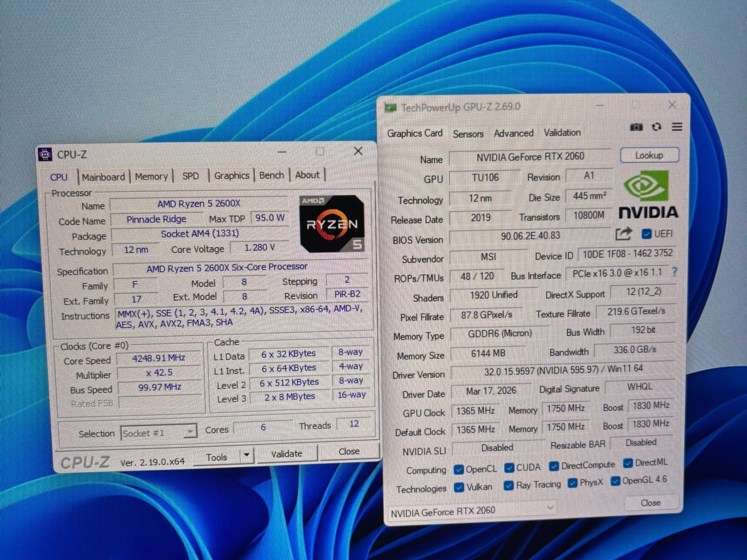Click the Close button in CPU-Z
Screen dimensions: 747x560
point(349,451)
